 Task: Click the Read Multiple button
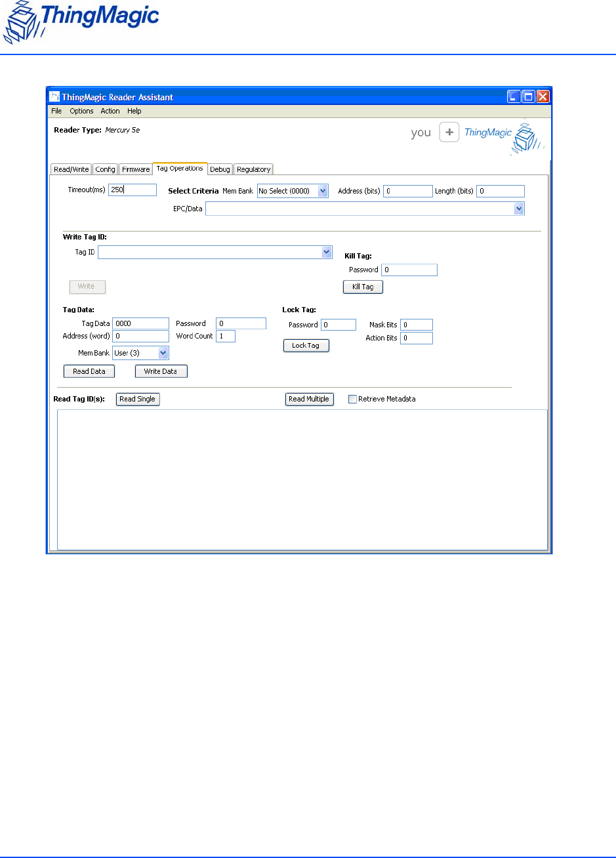tap(310, 399)
